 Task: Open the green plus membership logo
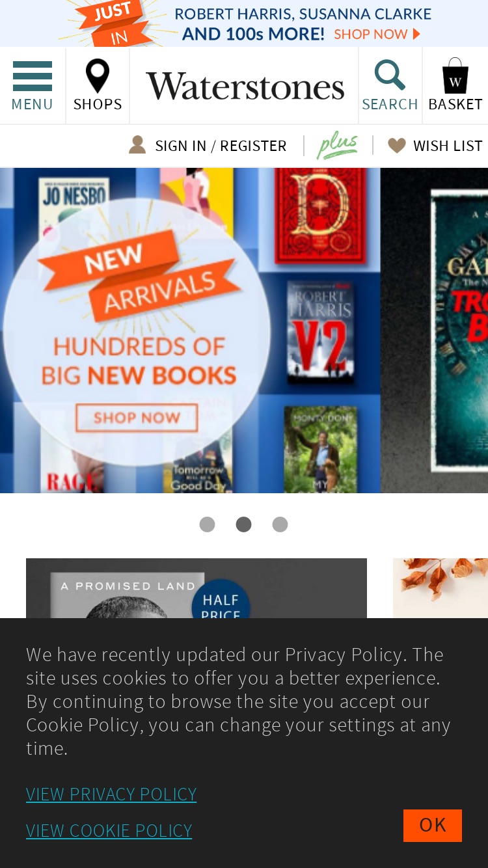click(x=338, y=146)
